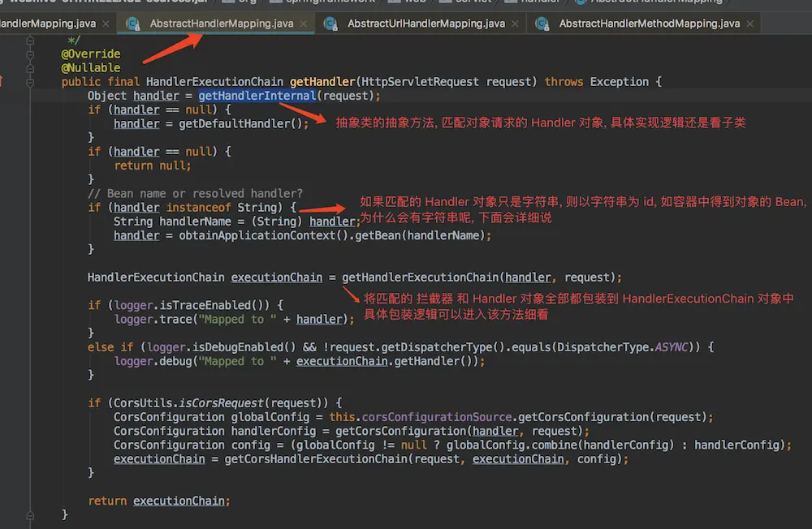The image size is (812, 529).
Task: Click the override gutter marker beside getHandler
Action: [2, 81]
